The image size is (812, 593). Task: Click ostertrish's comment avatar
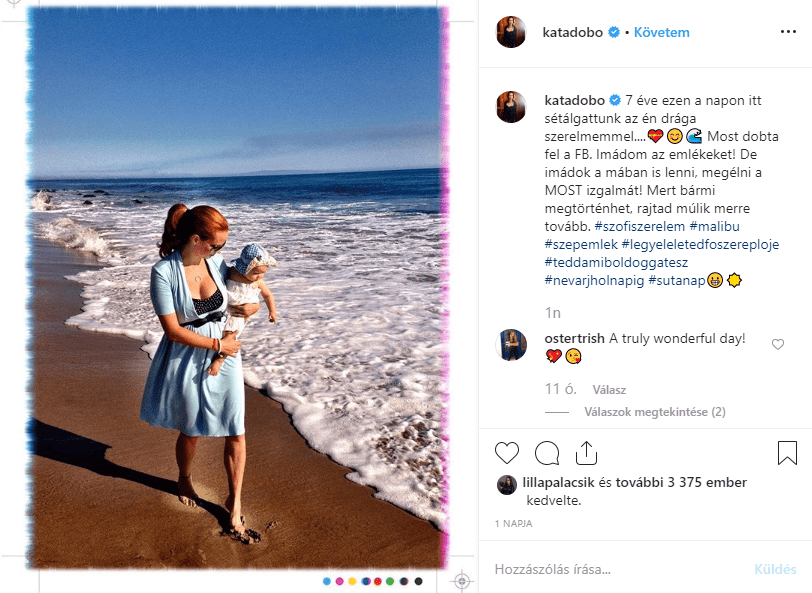[511, 345]
